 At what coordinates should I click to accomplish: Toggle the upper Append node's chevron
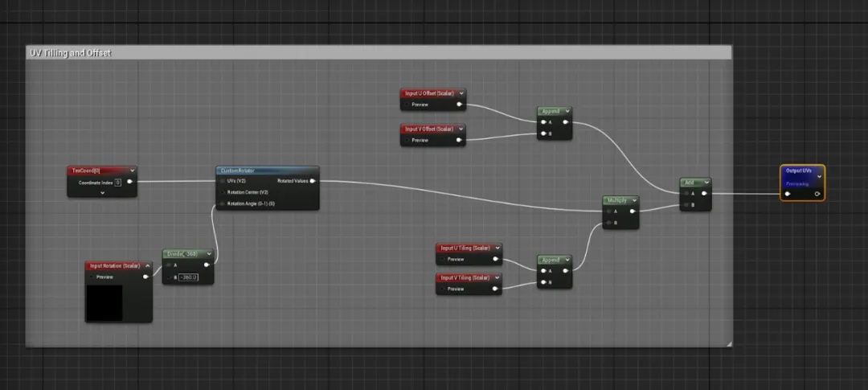click(567, 111)
